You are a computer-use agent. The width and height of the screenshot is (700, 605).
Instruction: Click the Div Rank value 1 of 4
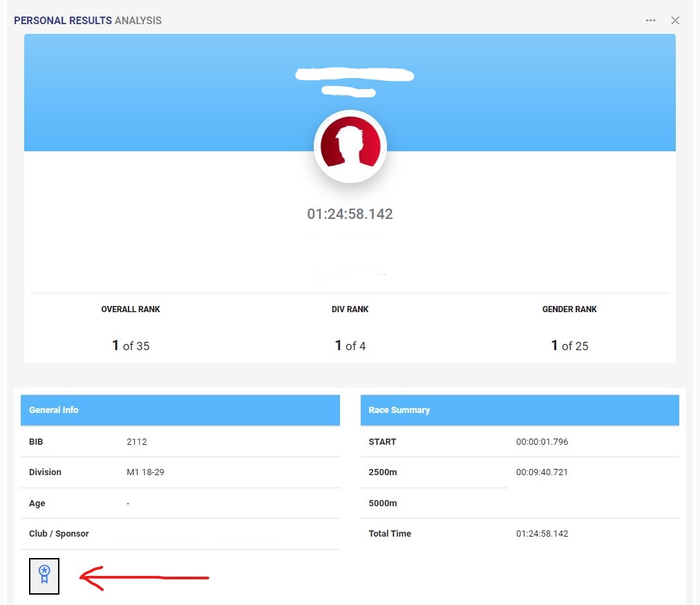[x=350, y=346]
